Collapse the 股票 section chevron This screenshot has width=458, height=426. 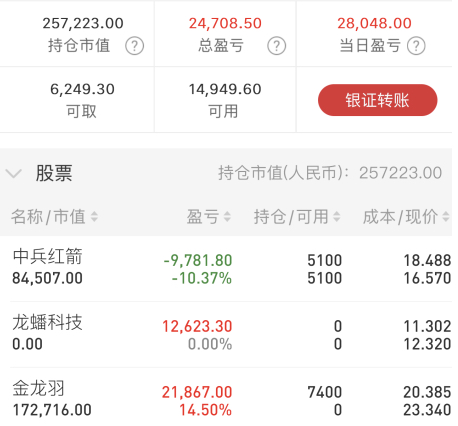click(14, 173)
